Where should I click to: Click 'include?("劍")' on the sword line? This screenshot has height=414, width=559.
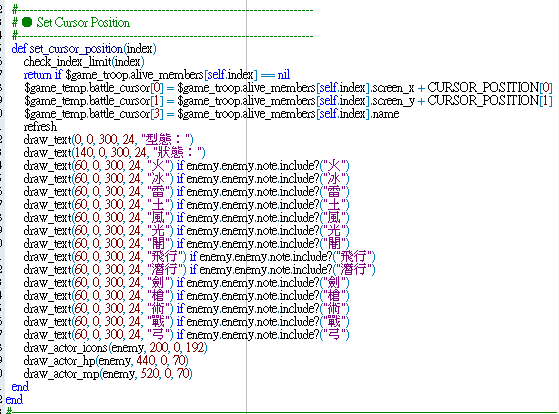314,282
